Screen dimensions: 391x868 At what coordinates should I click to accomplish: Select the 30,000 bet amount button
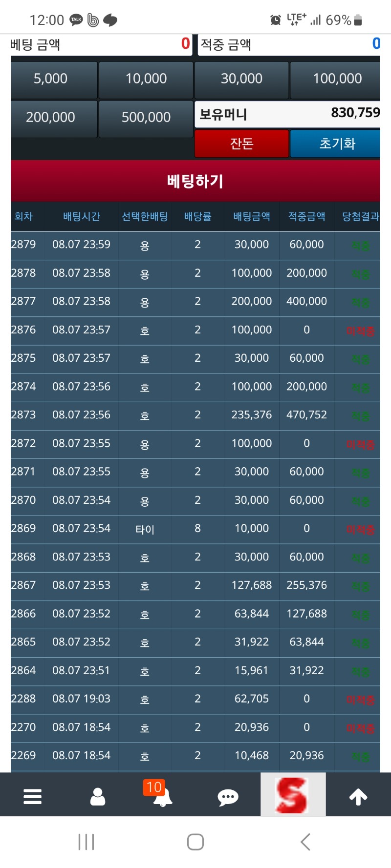[x=241, y=80]
